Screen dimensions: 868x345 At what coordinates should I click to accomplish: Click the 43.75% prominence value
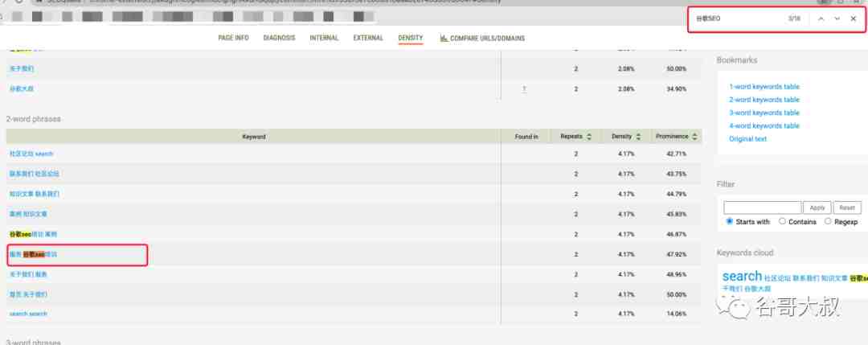tap(676, 174)
